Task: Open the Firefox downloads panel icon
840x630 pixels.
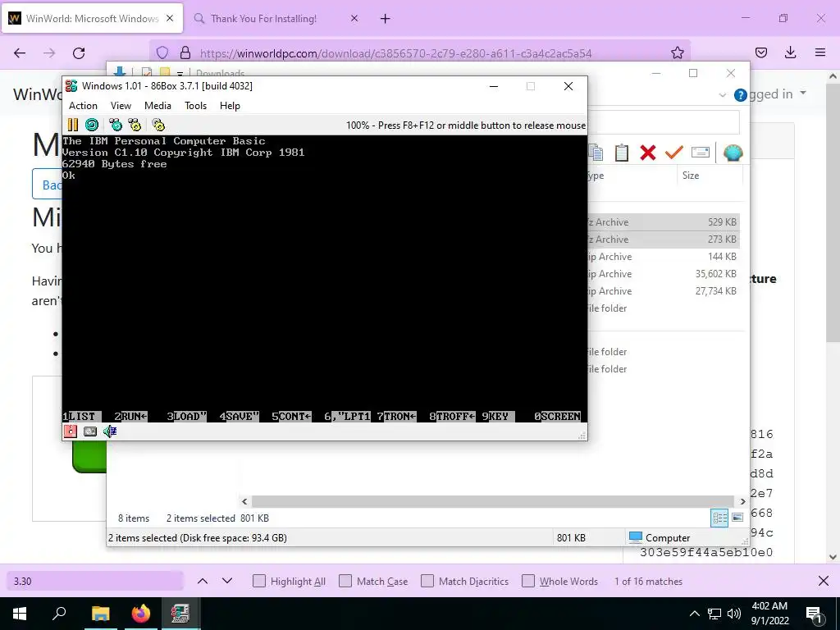Action: click(790, 52)
